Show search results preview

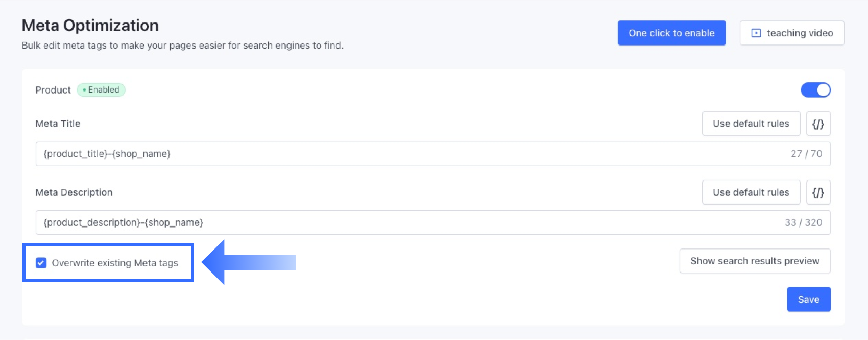point(755,261)
